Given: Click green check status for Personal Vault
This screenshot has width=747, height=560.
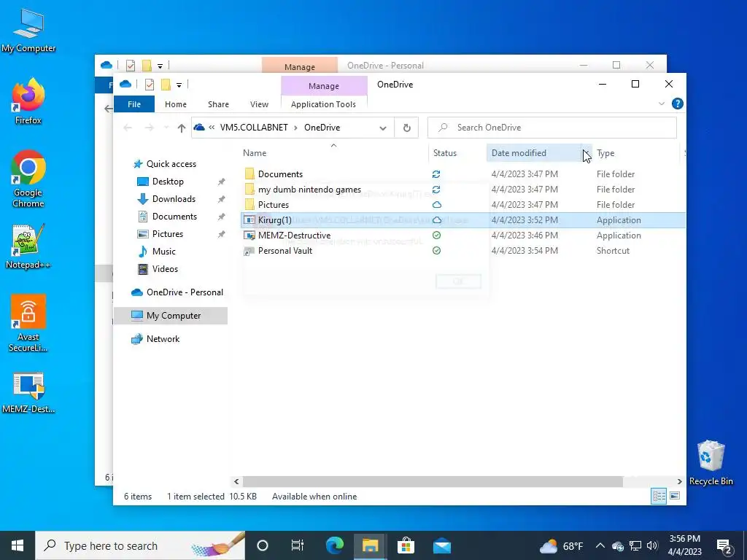Looking at the screenshot, I should tap(436, 251).
